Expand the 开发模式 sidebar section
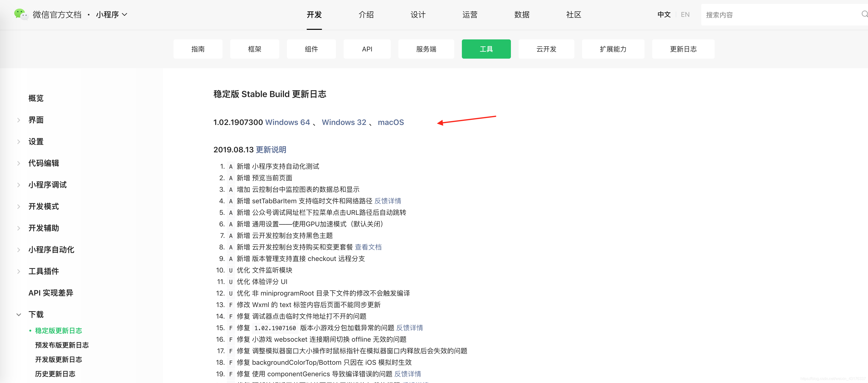Screen dimensions: 868x383 [19, 206]
